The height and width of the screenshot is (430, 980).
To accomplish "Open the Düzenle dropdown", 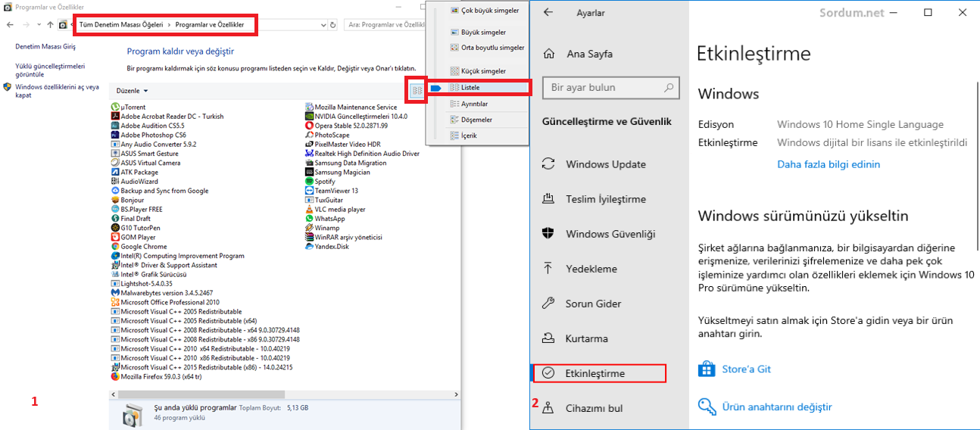I will 132,90.
